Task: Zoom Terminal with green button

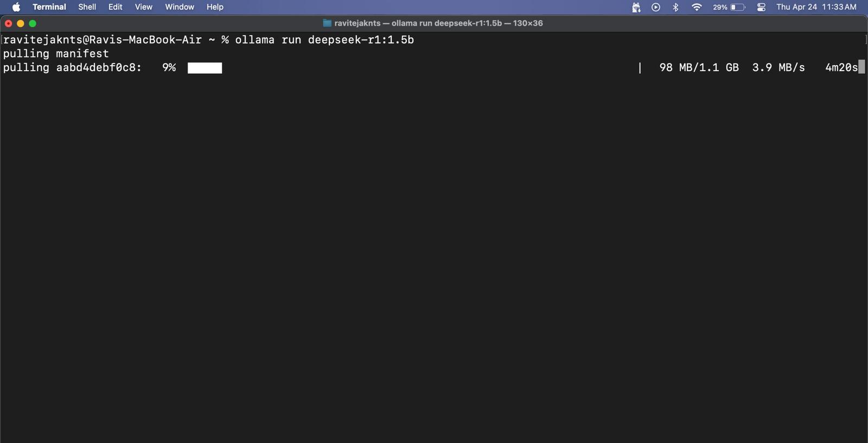Action: (33, 23)
